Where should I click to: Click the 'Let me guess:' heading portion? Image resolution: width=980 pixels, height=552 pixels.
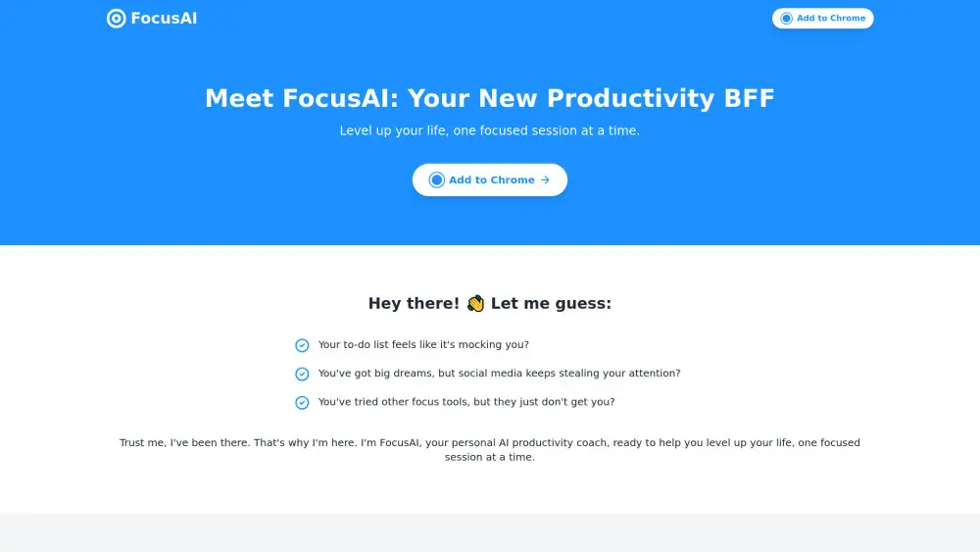tap(551, 303)
